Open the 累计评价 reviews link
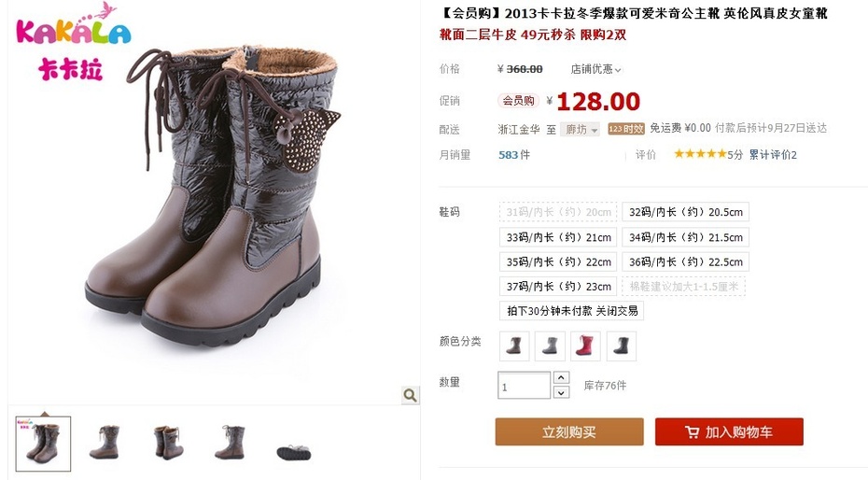Viewport: 868px width, 480px height. tap(773, 154)
